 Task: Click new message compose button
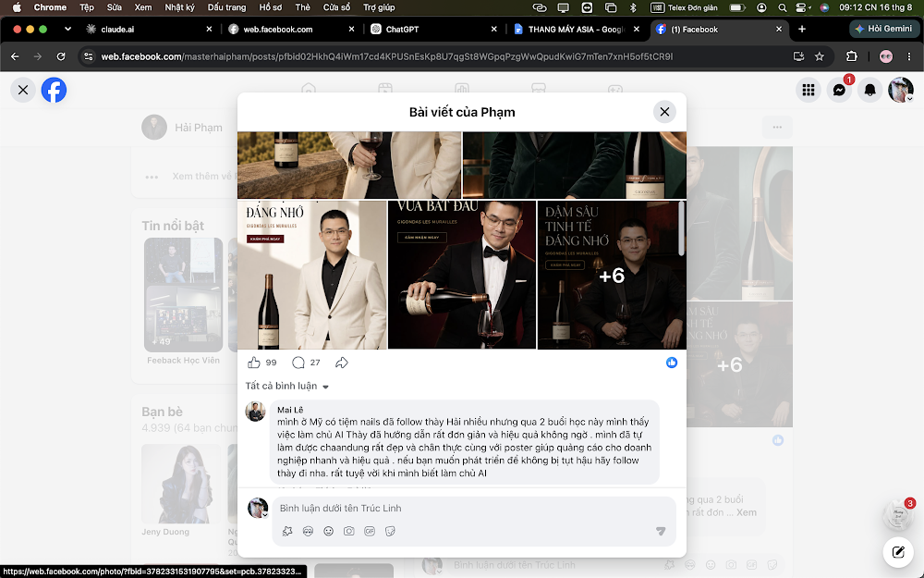click(x=897, y=552)
